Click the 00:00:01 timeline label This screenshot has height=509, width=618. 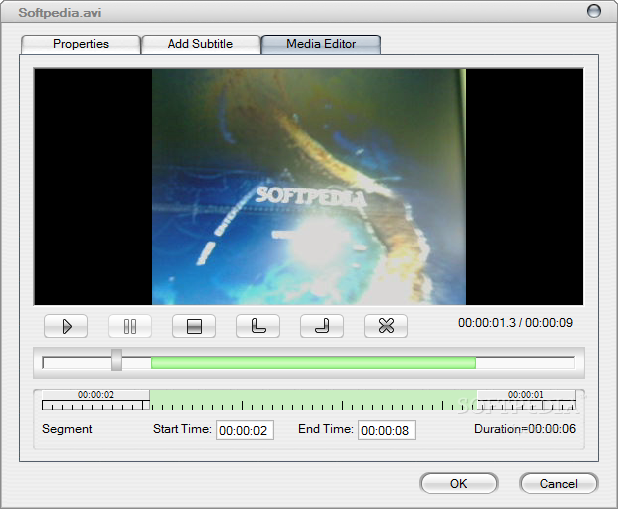pos(526,395)
